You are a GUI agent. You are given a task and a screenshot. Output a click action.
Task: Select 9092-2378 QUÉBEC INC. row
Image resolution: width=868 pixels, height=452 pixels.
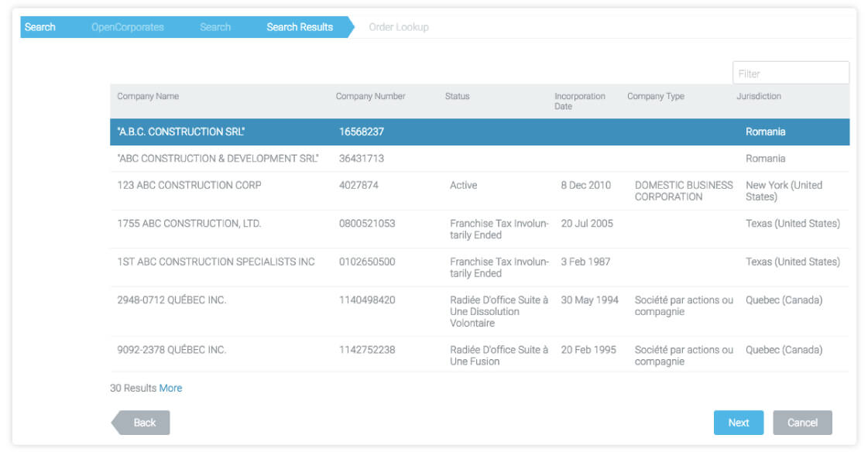click(x=479, y=354)
